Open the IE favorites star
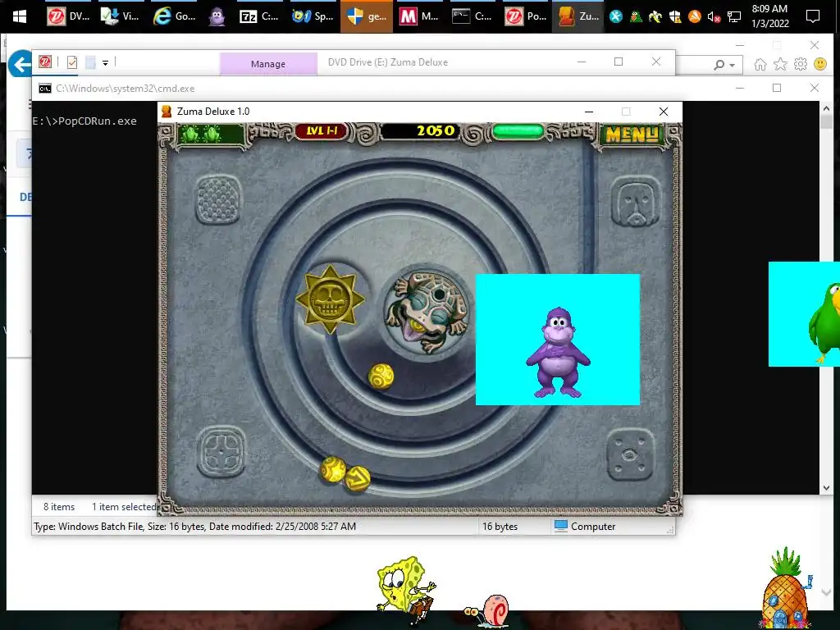This screenshot has width=840, height=630. [x=781, y=65]
